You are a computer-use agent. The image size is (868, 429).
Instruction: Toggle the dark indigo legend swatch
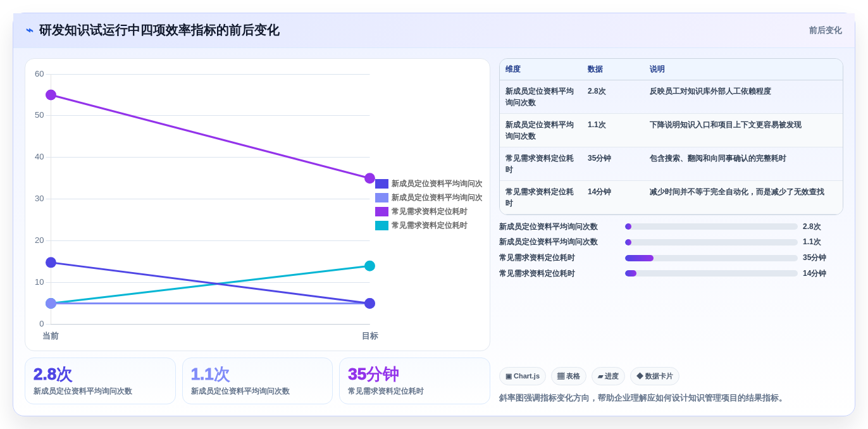(x=381, y=184)
